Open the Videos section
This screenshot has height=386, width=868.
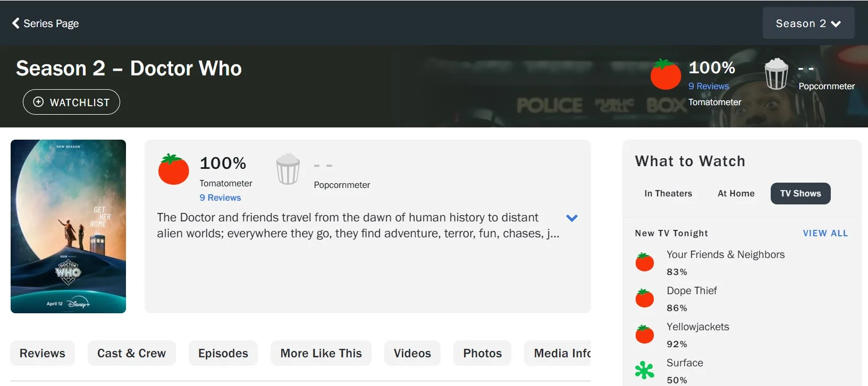click(412, 353)
